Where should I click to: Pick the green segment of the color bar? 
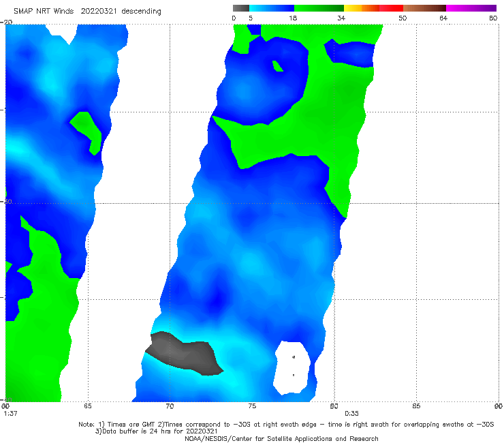click(x=319, y=8)
